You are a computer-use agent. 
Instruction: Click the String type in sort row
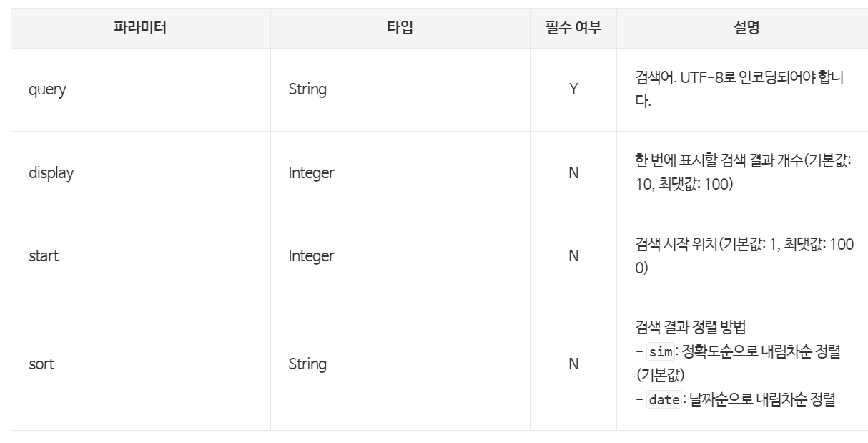coord(307,364)
